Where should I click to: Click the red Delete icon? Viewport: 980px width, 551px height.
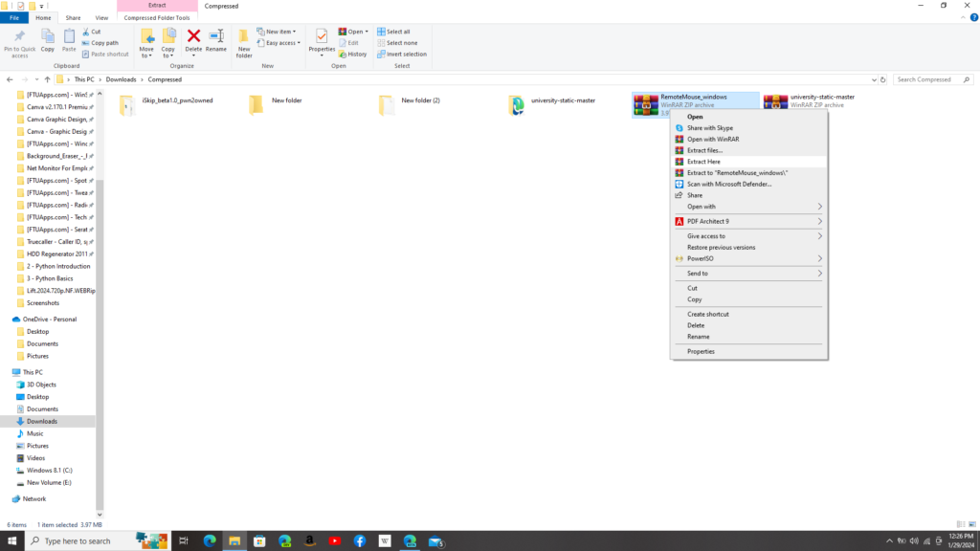coord(193,37)
